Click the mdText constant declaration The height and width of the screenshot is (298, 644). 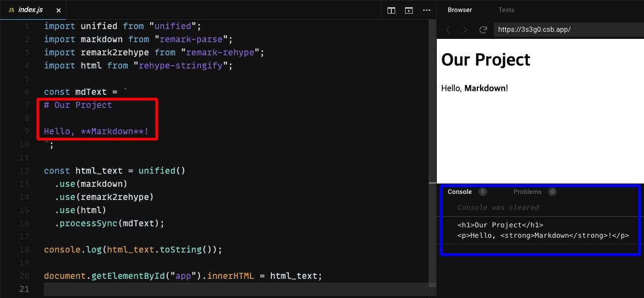tap(86, 92)
